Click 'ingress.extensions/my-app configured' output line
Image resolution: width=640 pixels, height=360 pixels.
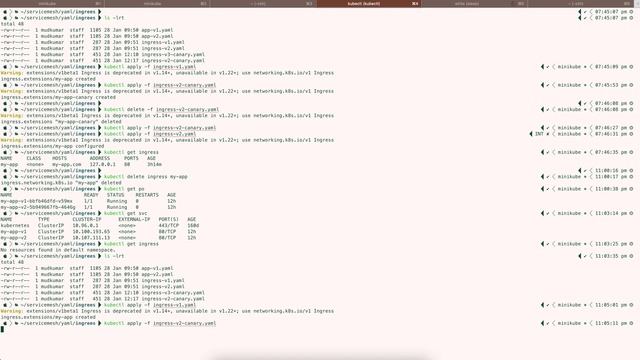point(52,146)
